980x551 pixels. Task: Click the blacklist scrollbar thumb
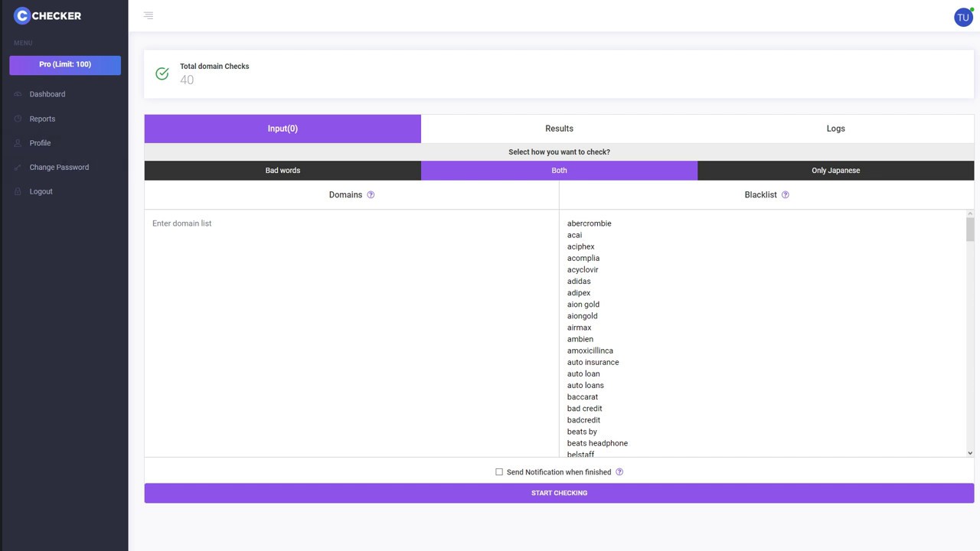tap(970, 230)
